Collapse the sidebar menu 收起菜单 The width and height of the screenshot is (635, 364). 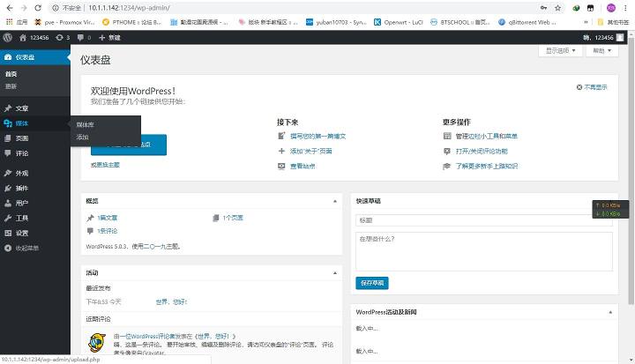pos(35,248)
